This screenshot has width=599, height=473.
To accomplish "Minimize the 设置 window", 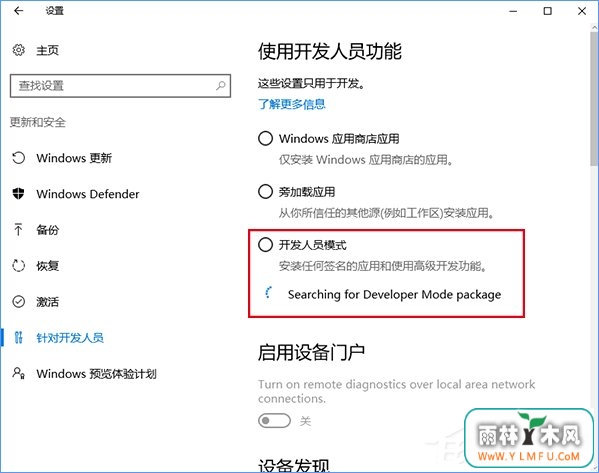I will click(x=513, y=11).
